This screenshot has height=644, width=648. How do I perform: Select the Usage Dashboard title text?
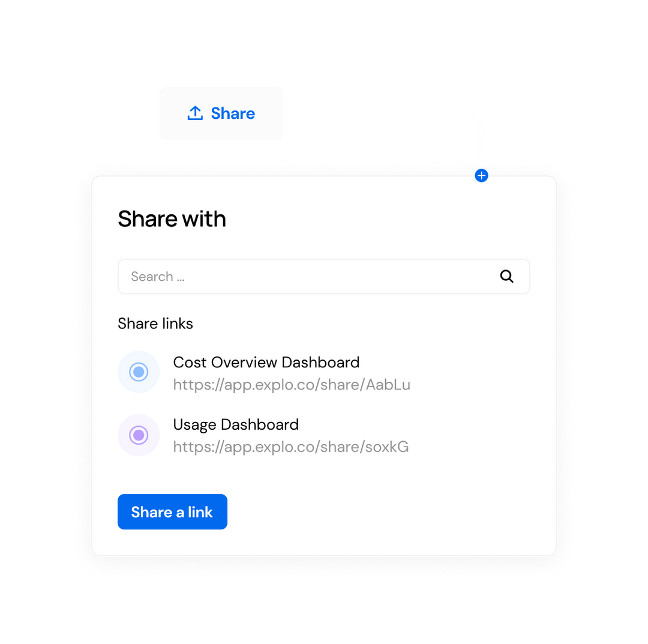[236, 424]
